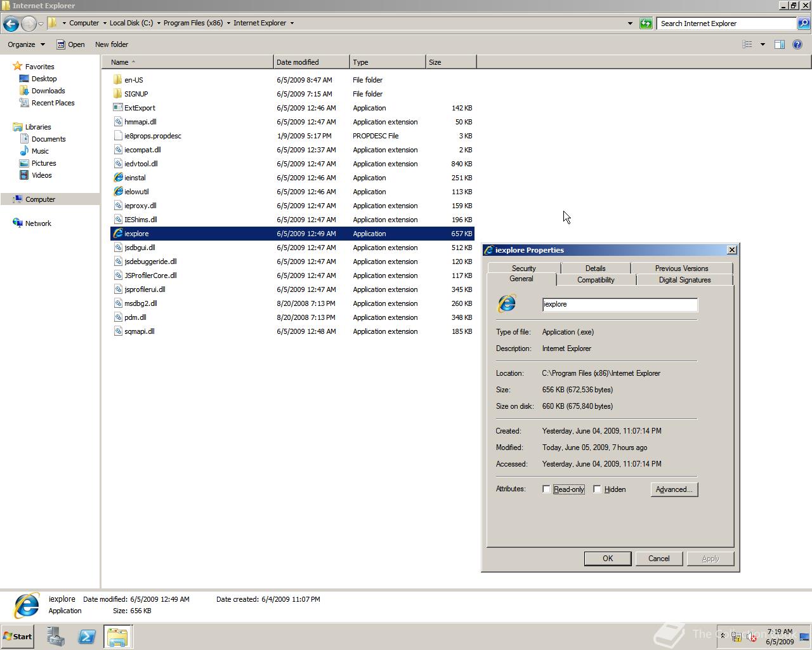Select the ie8props.propdesc file icon

coord(117,136)
